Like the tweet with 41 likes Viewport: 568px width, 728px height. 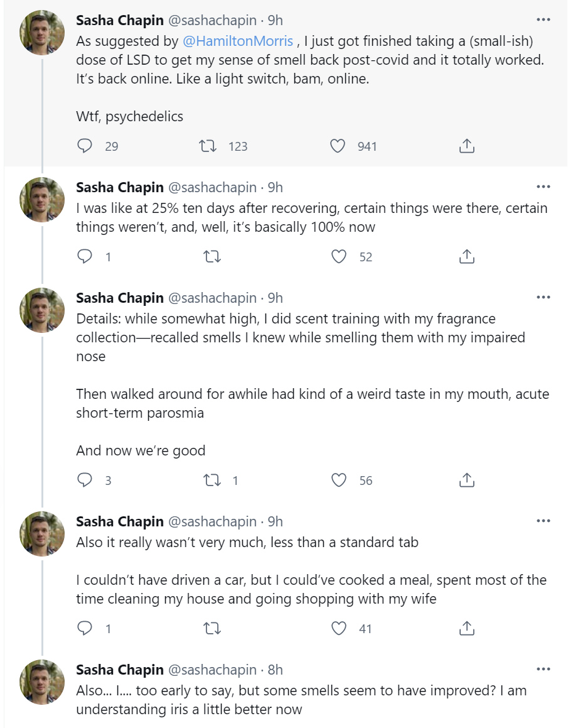[339, 628]
